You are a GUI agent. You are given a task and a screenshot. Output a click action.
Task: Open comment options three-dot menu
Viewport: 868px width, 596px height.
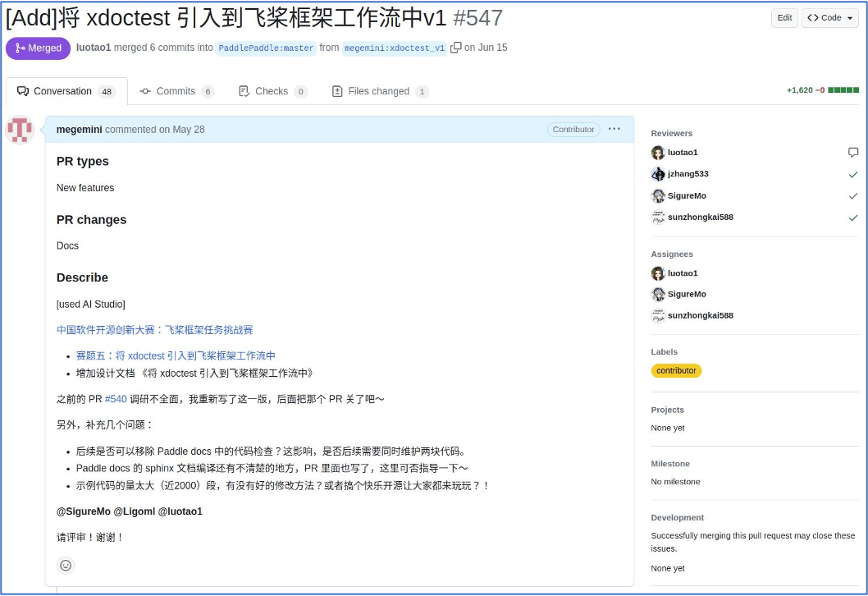[614, 129]
